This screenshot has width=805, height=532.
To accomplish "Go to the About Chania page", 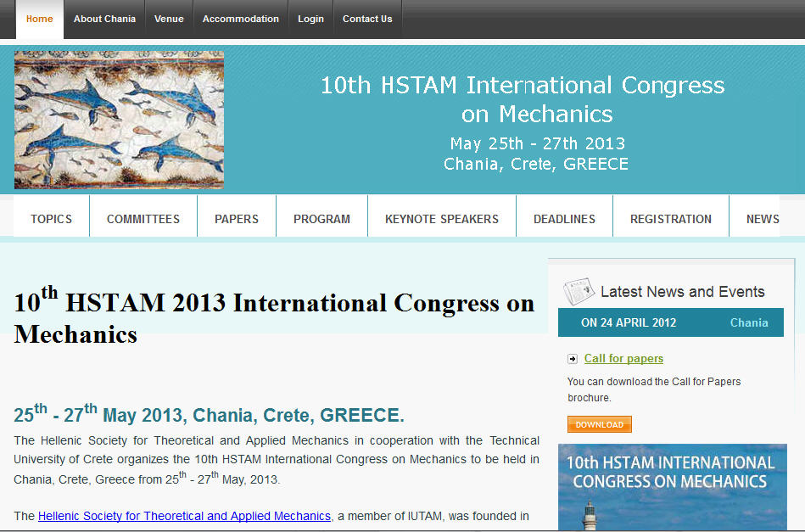I will [x=104, y=19].
